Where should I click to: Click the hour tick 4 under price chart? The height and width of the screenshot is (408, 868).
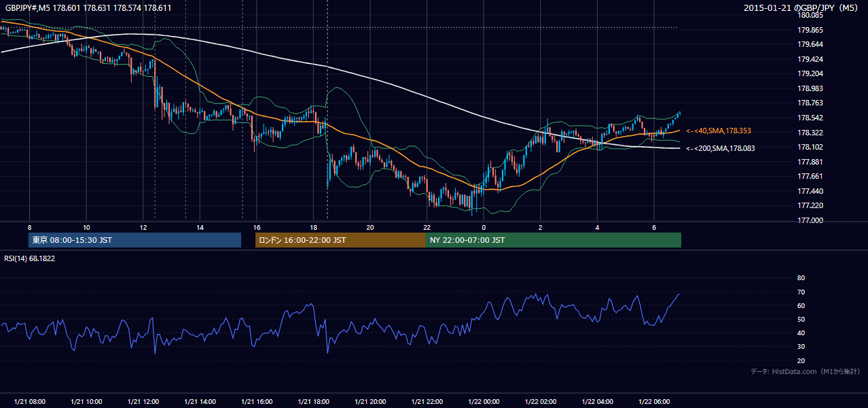[597, 227]
